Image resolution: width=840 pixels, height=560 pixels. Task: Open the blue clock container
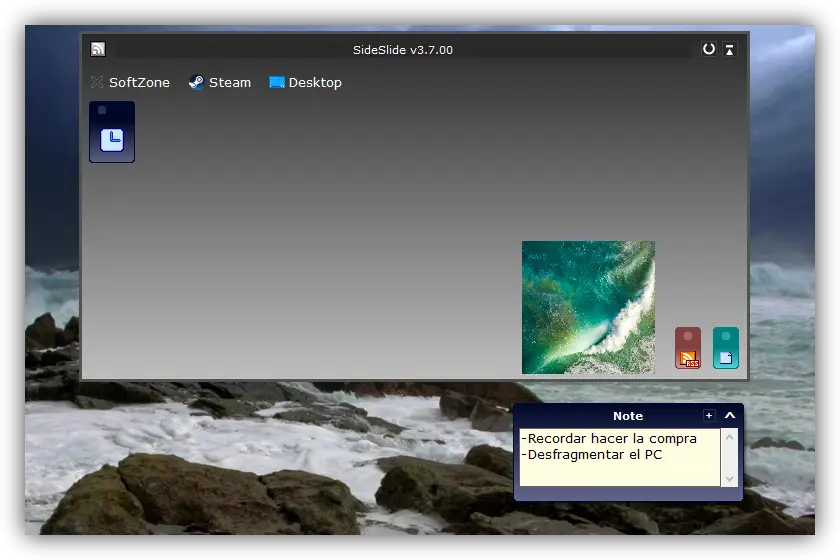click(x=112, y=132)
